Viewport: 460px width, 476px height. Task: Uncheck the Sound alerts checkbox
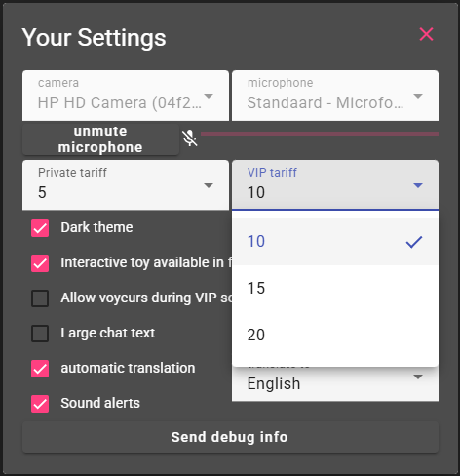[40, 404]
